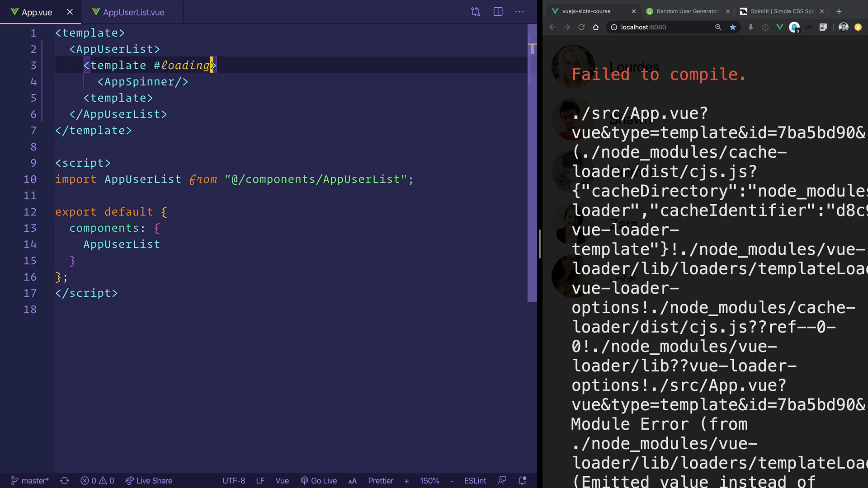Click the grey circular info extension icon

[x=765, y=27]
